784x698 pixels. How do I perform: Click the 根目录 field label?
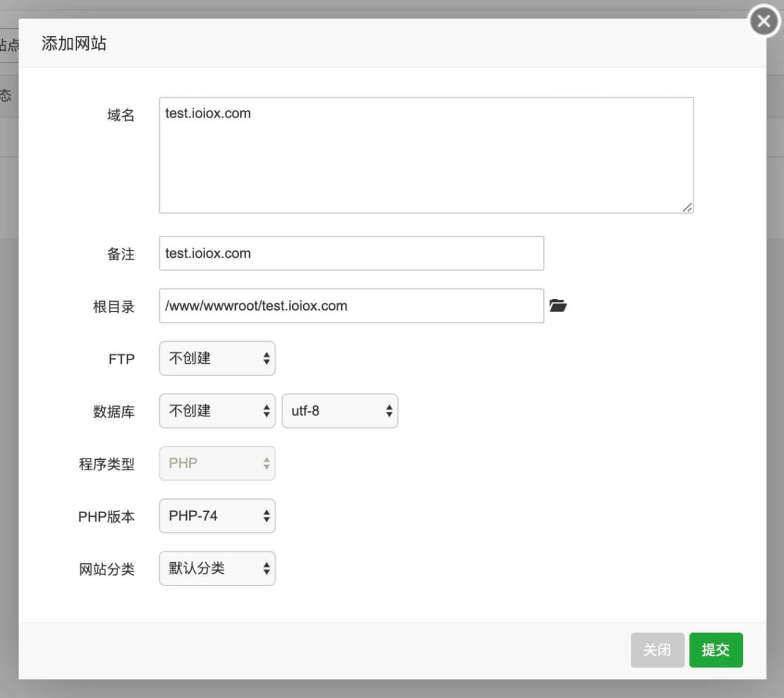[x=113, y=307]
